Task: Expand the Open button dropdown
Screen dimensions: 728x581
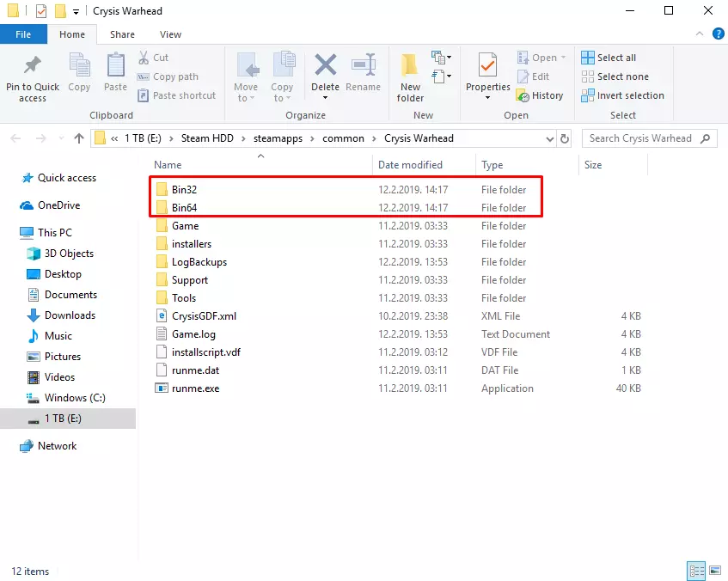Action: click(563, 58)
